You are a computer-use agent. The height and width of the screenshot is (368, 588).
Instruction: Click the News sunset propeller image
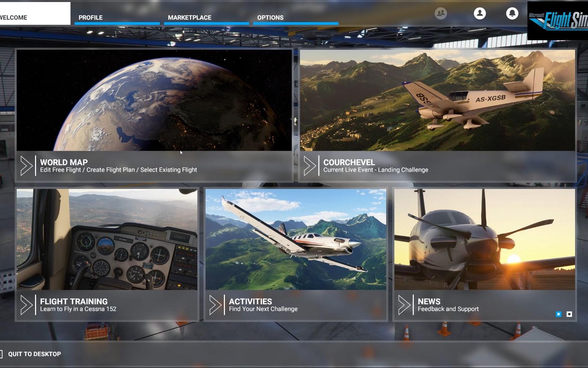[485, 240]
